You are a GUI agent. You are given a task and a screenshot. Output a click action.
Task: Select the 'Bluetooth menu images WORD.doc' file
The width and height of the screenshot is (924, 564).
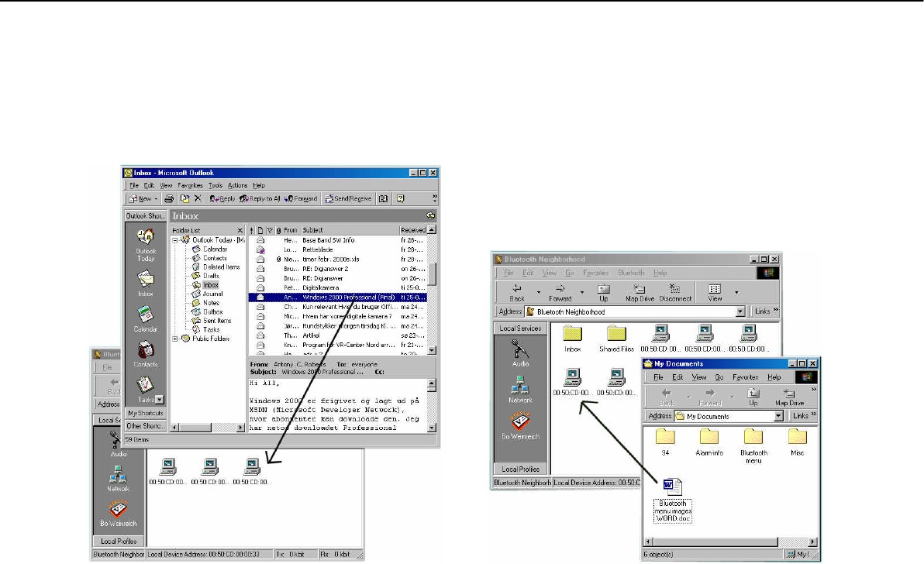pos(672,500)
